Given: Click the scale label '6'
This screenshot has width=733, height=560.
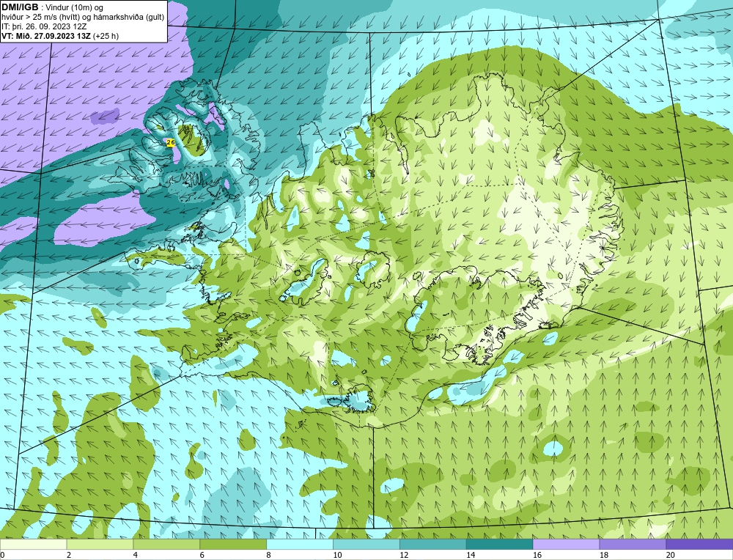Looking at the screenshot, I should (202, 555).
